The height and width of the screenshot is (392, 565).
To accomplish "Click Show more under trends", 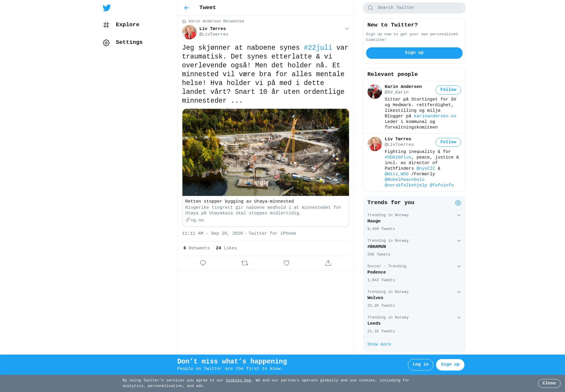I will [x=379, y=344].
